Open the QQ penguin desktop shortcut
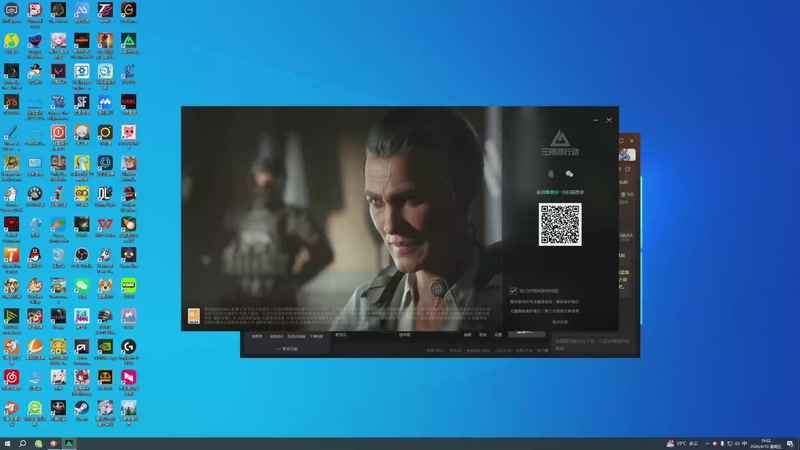Screen dimensions: 800x450 coord(35,257)
